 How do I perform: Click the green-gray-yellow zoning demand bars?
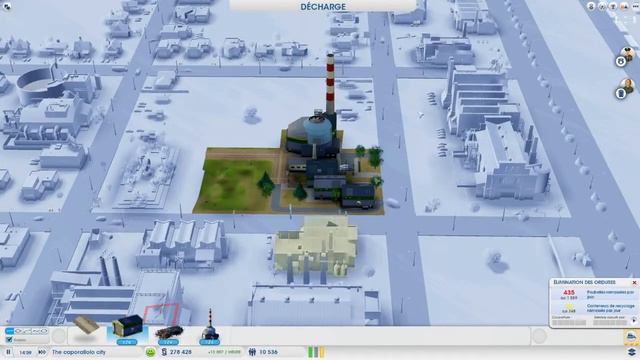[x=316, y=352]
